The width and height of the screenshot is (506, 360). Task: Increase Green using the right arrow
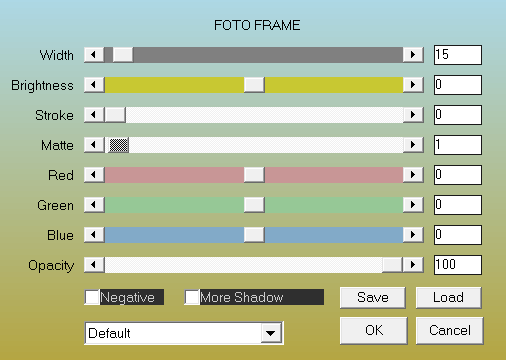[413, 205]
